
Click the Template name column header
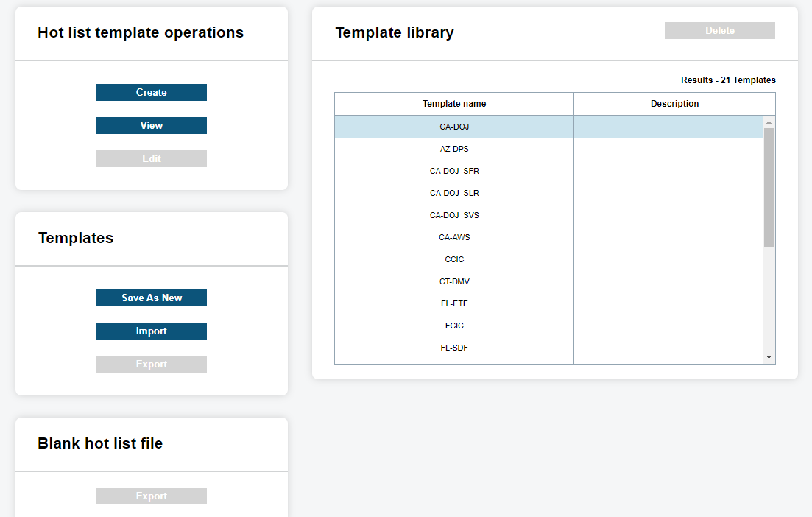[x=454, y=104]
